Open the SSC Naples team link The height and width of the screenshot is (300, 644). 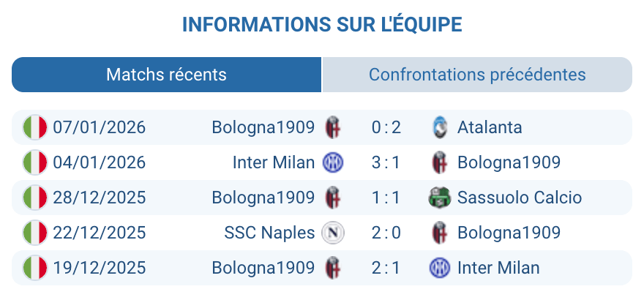click(269, 233)
